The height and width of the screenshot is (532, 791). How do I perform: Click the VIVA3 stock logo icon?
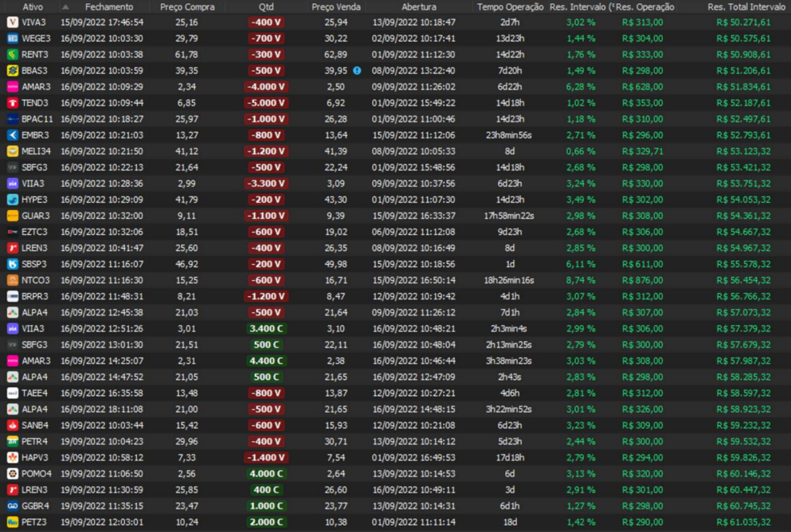12,23
